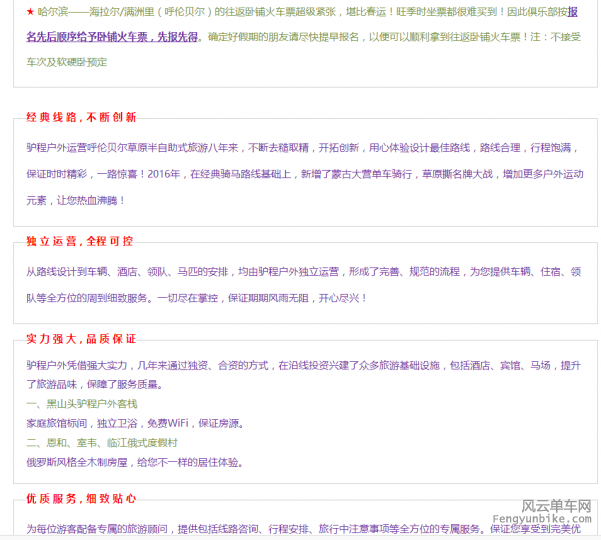The height and width of the screenshot is (540, 601).
Task: Click the line starting 从路线设计到车辆
Action: pyautogui.click(x=300, y=272)
